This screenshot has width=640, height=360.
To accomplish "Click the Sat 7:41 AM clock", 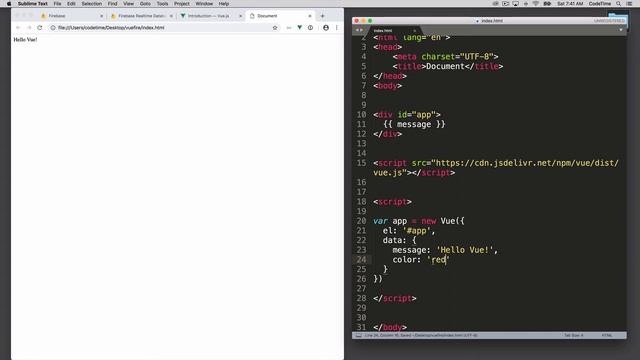I will [570, 4].
